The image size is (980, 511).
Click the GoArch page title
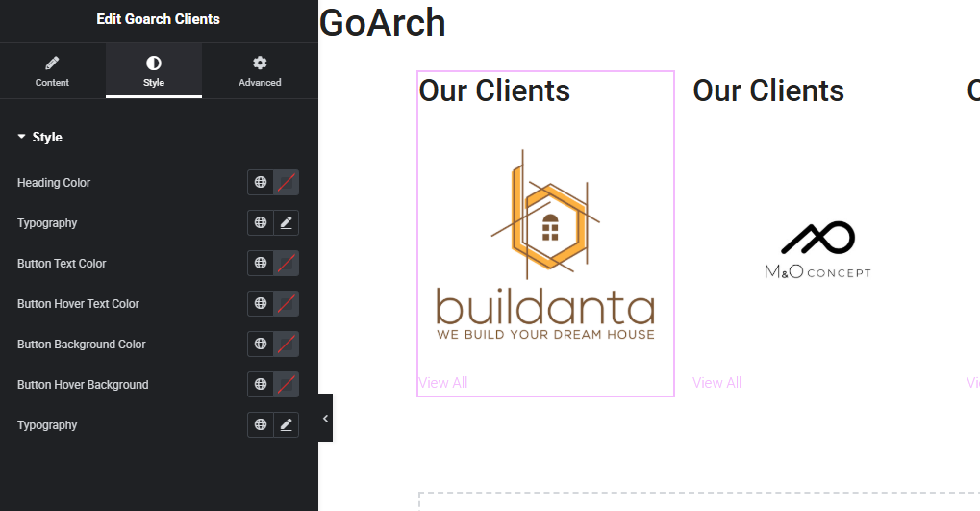tap(382, 22)
